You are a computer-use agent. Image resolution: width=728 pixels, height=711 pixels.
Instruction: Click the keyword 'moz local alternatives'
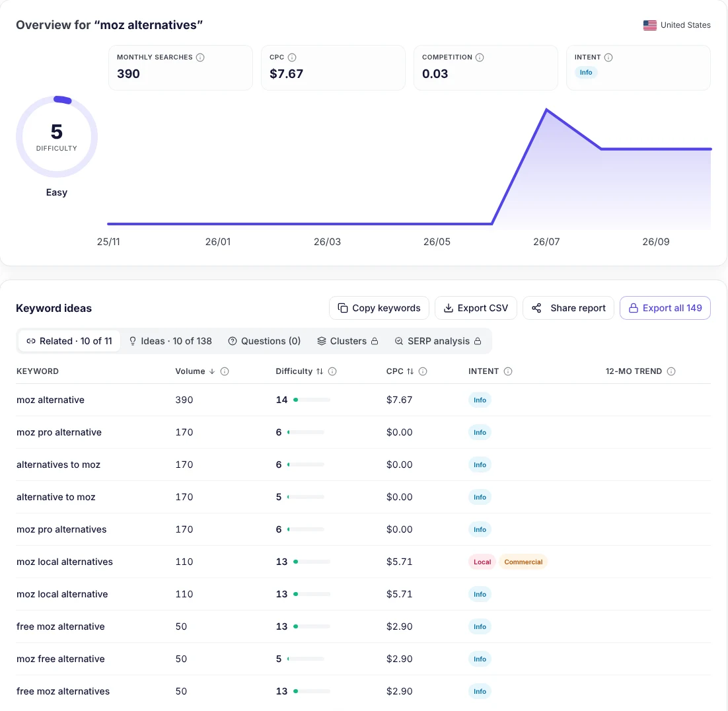65,562
